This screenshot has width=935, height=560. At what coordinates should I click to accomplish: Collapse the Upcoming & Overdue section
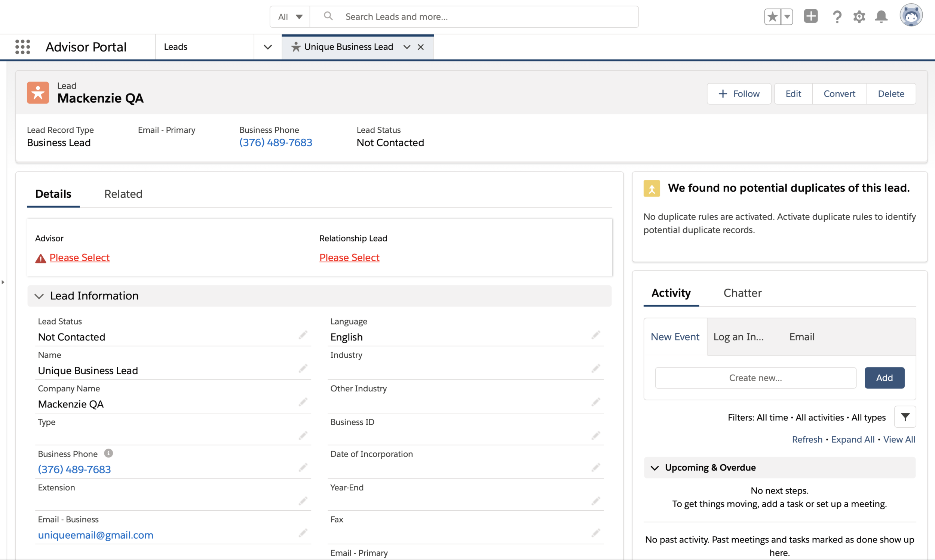pyautogui.click(x=655, y=468)
